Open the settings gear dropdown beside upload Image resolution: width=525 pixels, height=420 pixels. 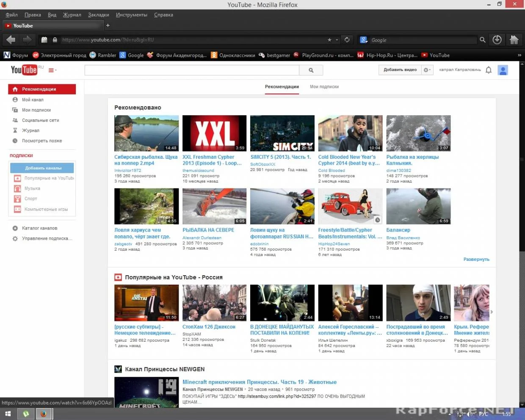[x=427, y=70]
